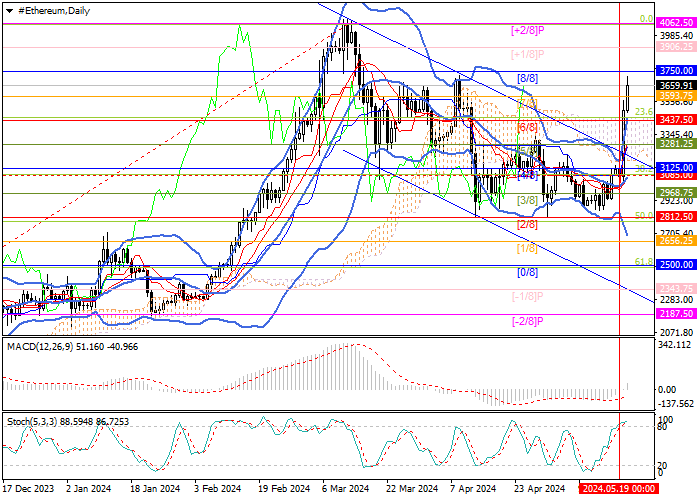
Task: Click the 2812.50 red price label
Action: (677, 217)
